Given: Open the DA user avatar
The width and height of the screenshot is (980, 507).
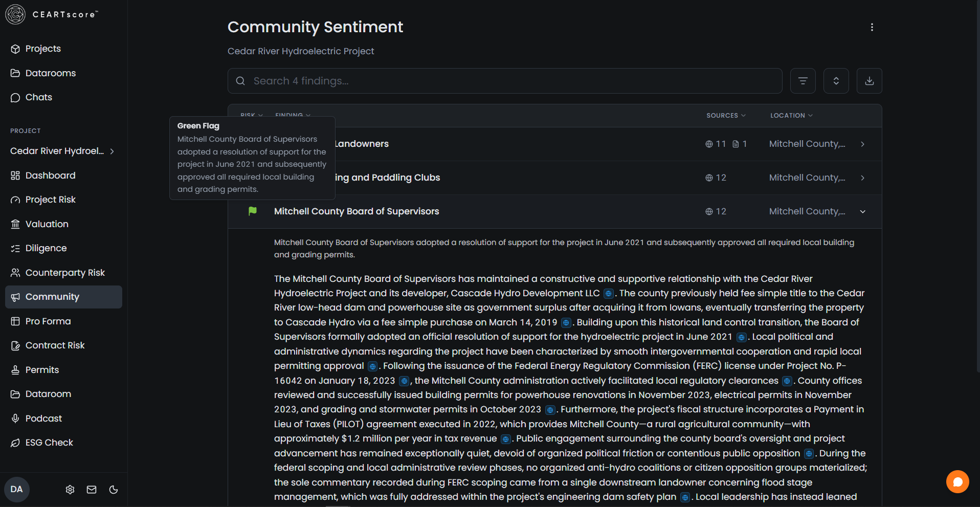Looking at the screenshot, I should tap(17, 490).
